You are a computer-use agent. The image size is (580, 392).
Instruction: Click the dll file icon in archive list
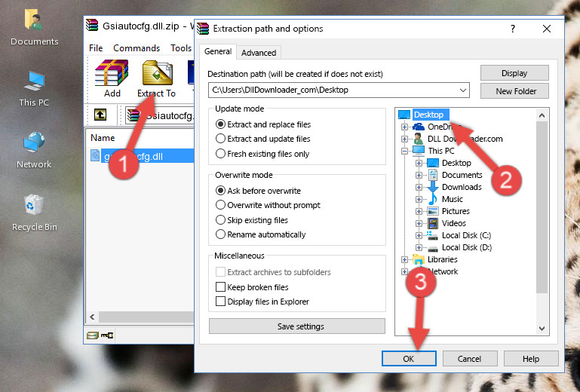95,156
